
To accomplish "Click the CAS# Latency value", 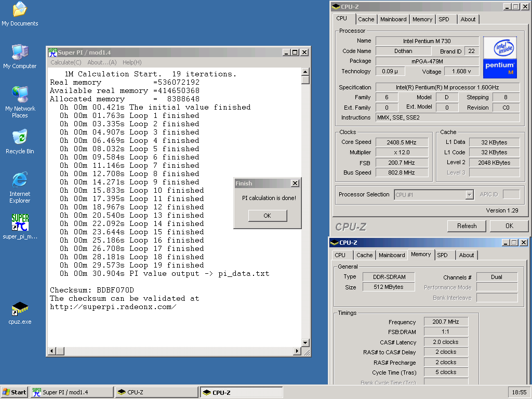I will [x=446, y=342].
